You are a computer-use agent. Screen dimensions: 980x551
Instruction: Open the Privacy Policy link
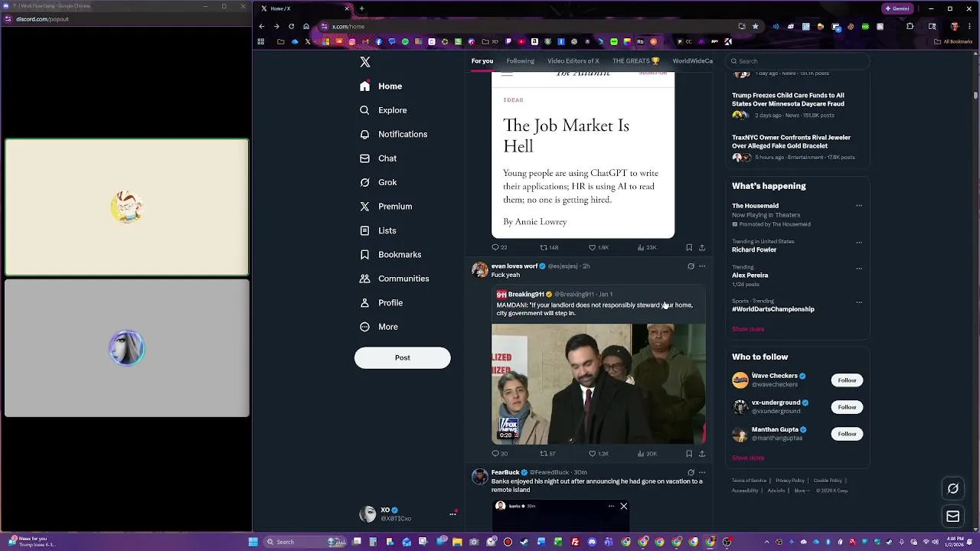pos(790,481)
